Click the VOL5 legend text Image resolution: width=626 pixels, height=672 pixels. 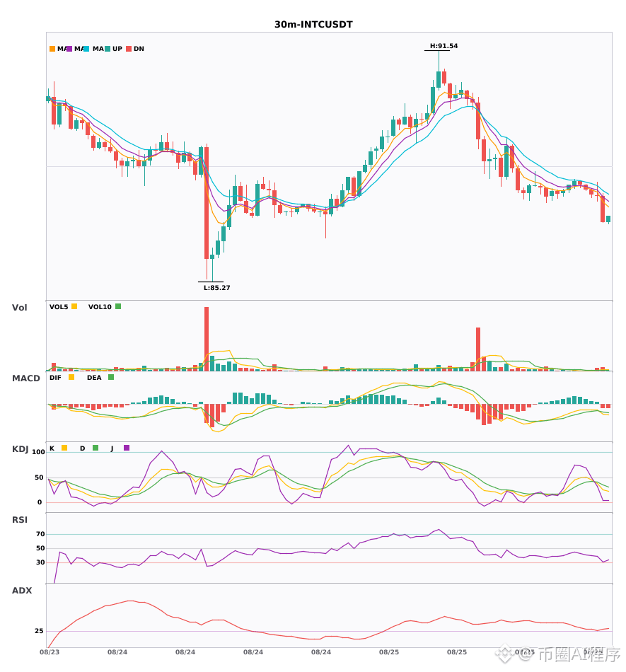(x=59, y=307)
